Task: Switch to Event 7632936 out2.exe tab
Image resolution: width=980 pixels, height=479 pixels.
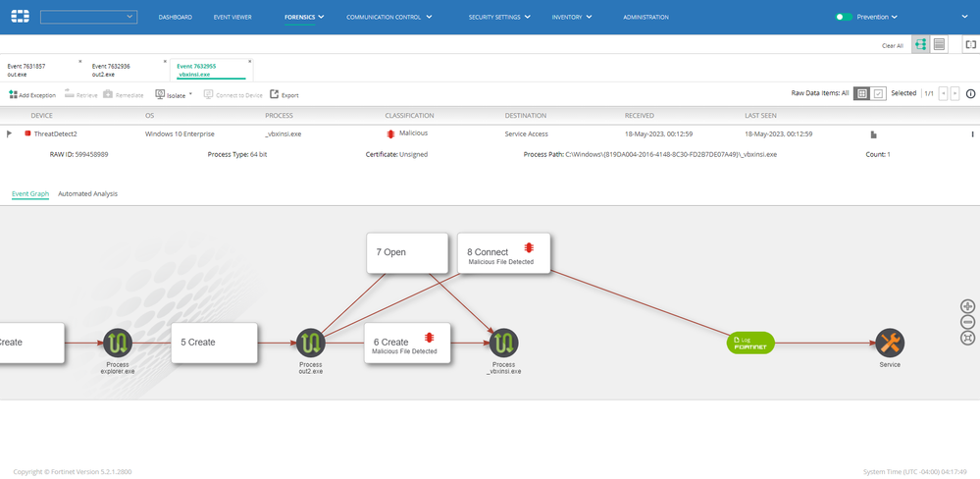Action: coord(127,70)
